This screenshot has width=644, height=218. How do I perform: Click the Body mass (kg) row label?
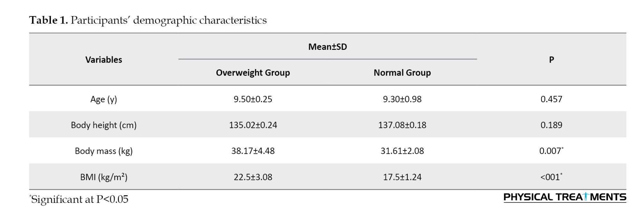point(104,151)
